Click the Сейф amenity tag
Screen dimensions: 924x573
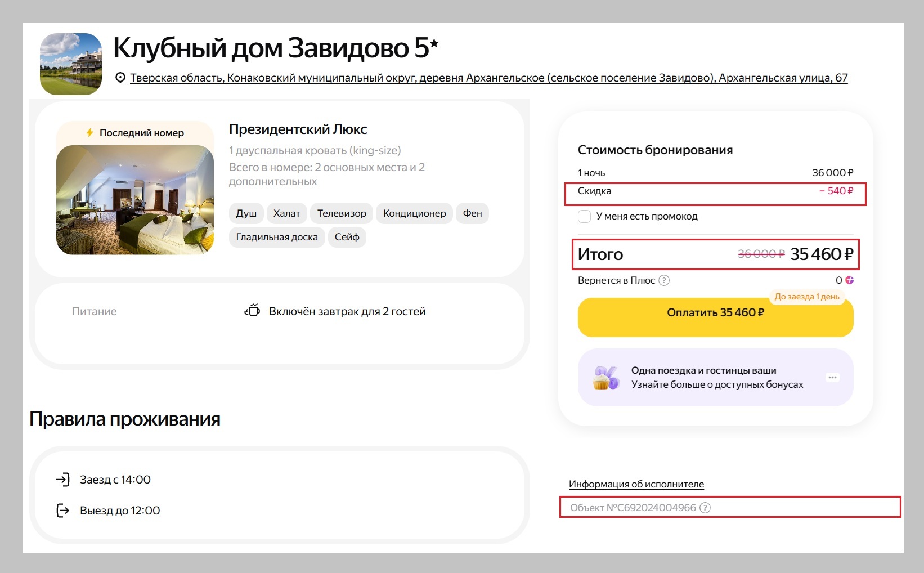347,237
